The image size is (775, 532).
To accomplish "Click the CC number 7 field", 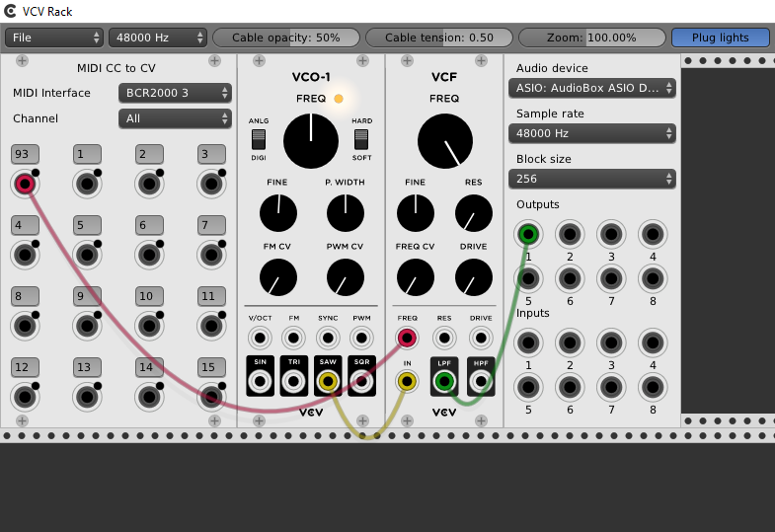I will [211, 225].
